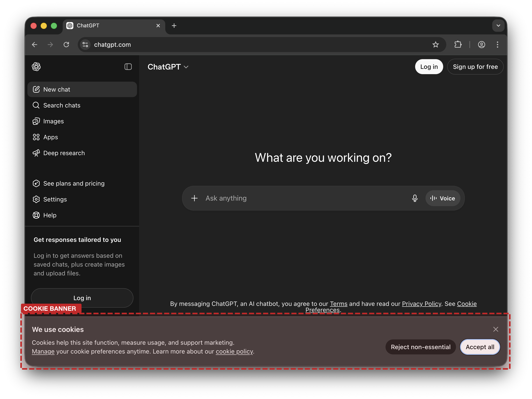
Task: Open Search chats
Action: 82,105
